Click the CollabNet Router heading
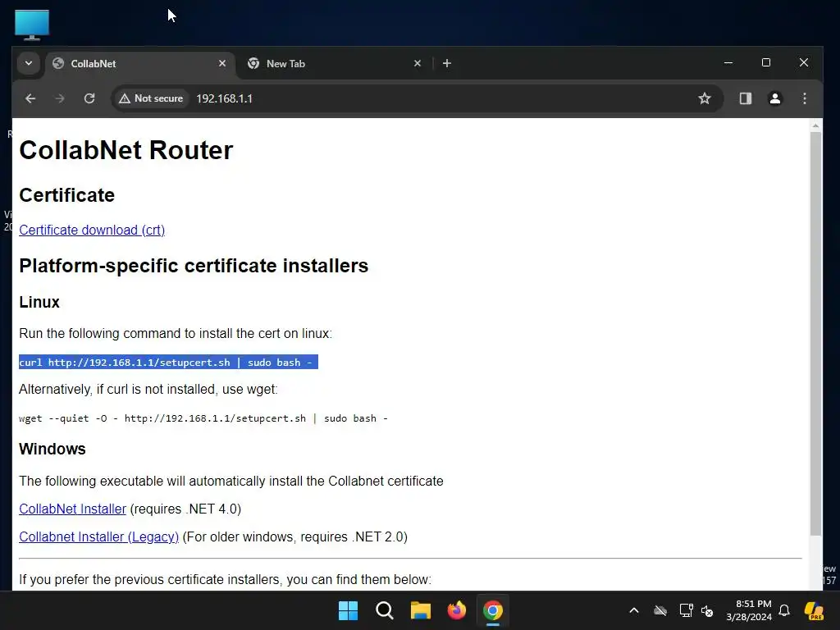The height and width of the screenshot is (630, 840). [126, 150]
